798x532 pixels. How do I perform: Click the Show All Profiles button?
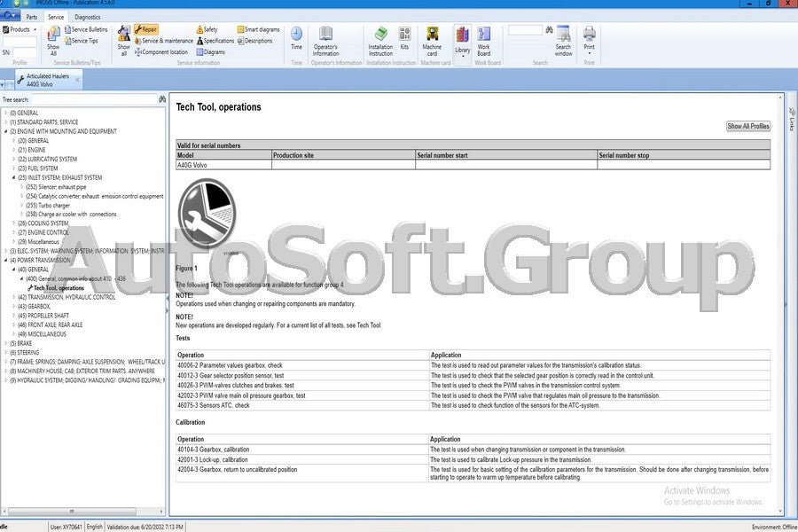coord(747,126)
